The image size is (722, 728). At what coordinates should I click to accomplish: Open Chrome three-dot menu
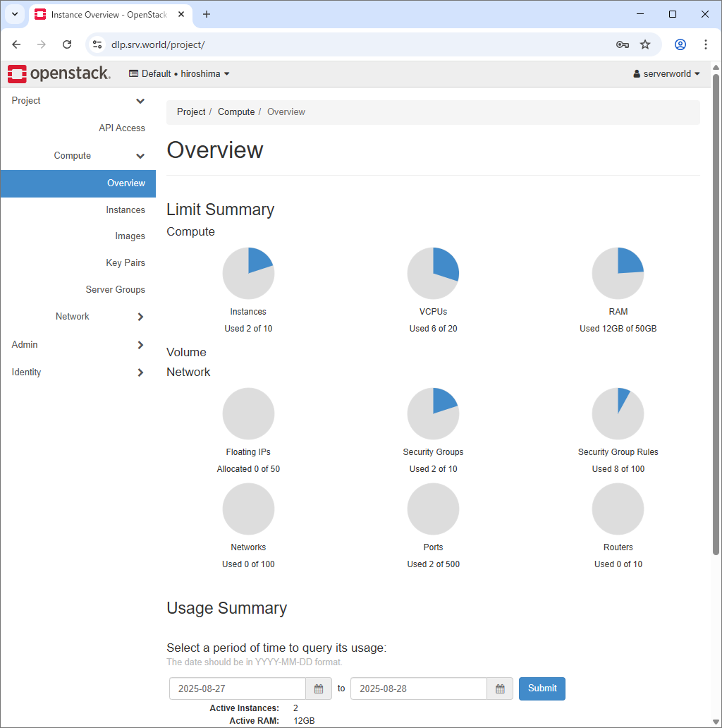[x=706, y=44]
